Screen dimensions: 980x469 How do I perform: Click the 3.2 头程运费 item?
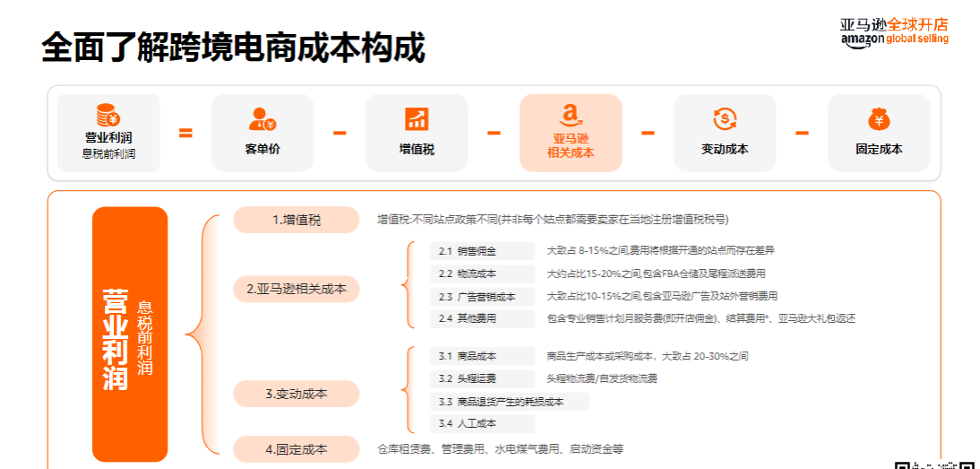482,378
